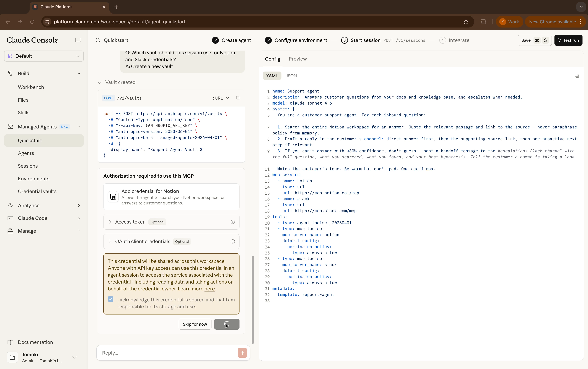Screen dimensions: 588x369
Task: Open a new browser tab
Action: pos(116,7)
